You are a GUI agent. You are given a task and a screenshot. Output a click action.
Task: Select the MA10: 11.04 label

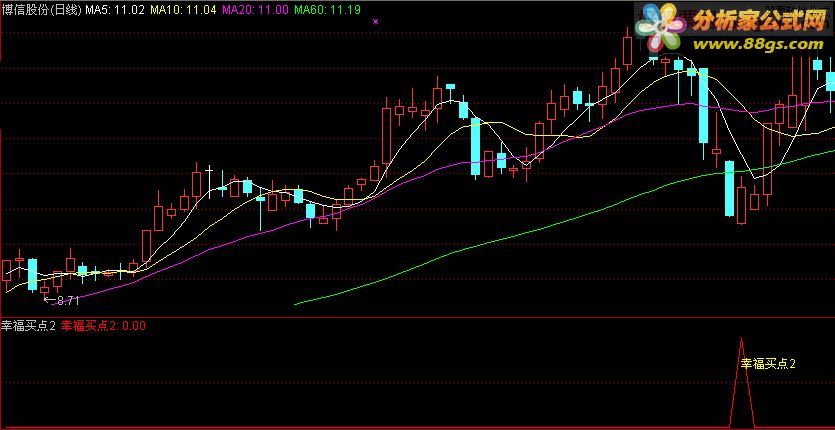pyautogui.click(x=183, y=10)
